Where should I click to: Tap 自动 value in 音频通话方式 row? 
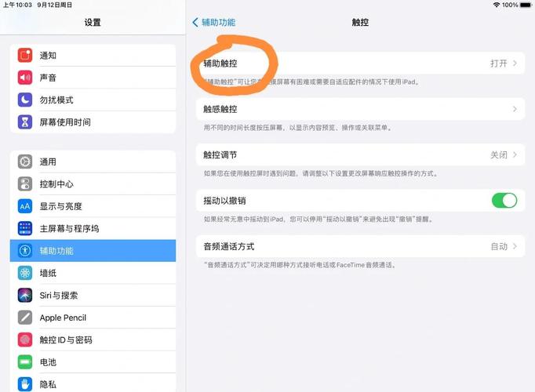(x=499, y=246)
